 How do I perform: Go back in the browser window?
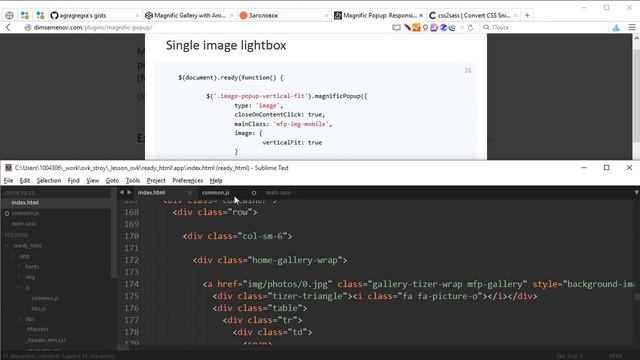(x=8, y=27)
